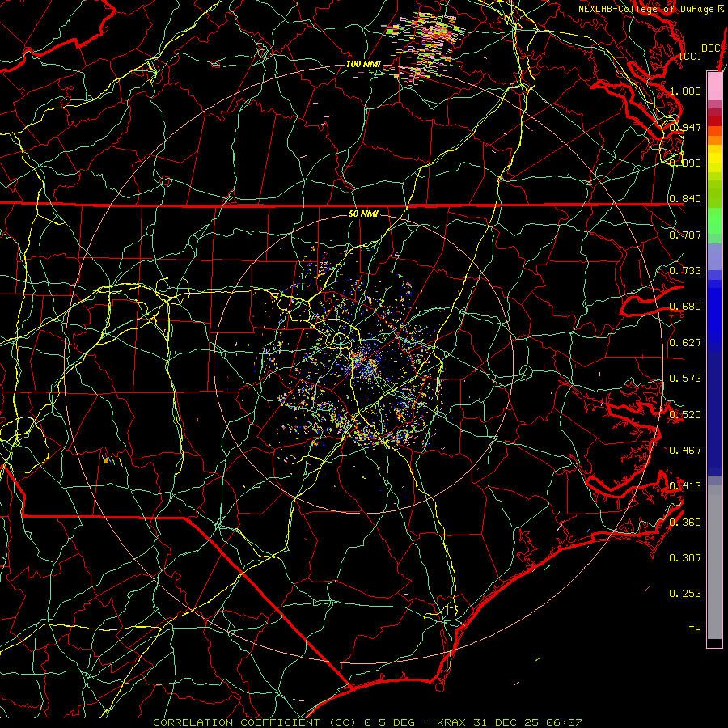Click the pink segment of the color bar

tap(714, 86)
